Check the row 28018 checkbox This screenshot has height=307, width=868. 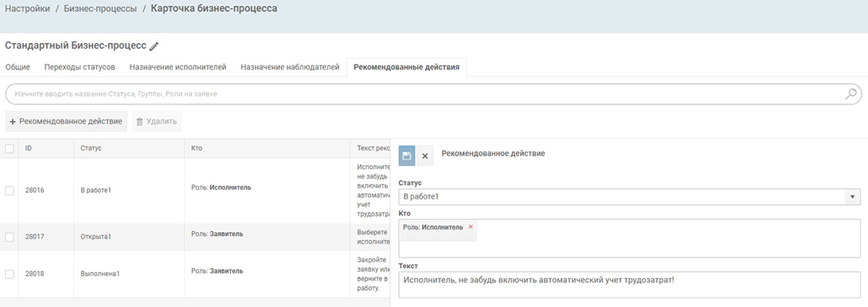(10, 274)
